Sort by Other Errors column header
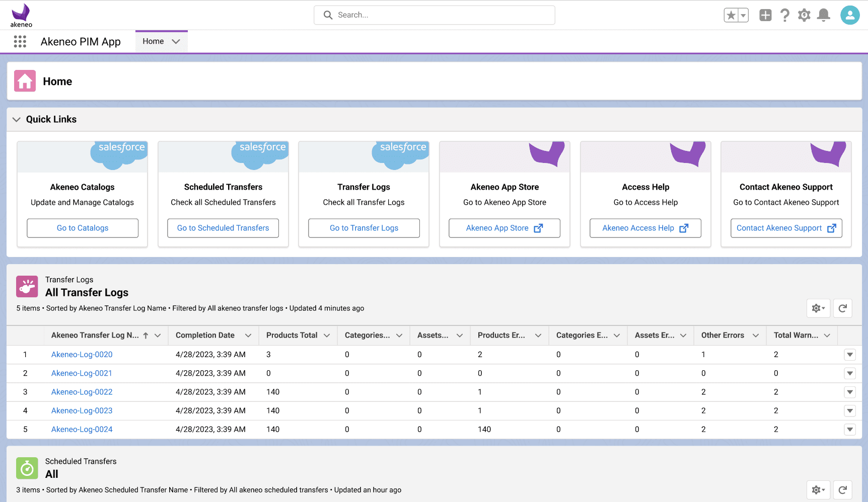 pos(722,335)
